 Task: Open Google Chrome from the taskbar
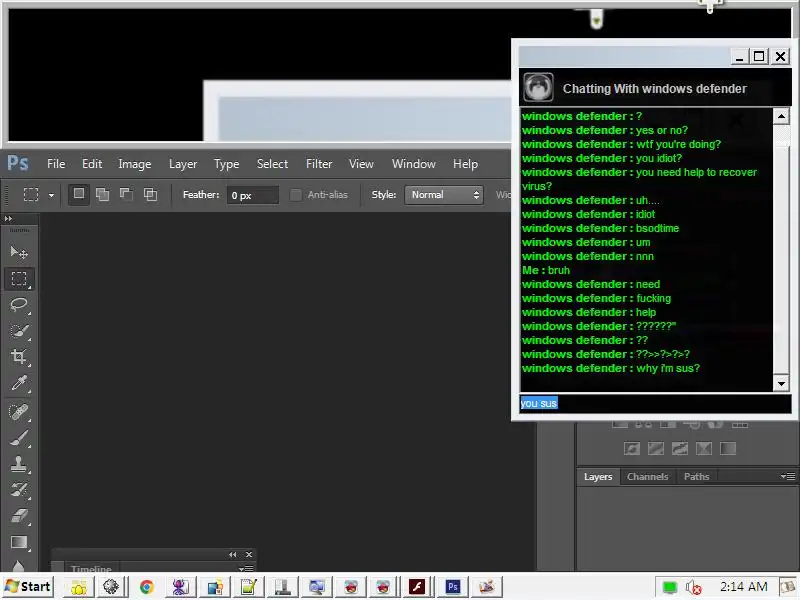point(146,587)
